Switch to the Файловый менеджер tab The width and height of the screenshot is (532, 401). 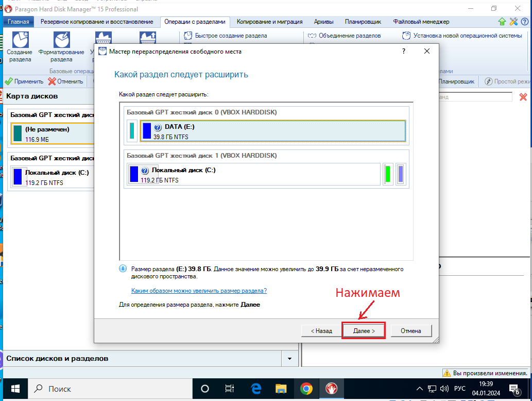pyautogui.click(x=421, y=22)
